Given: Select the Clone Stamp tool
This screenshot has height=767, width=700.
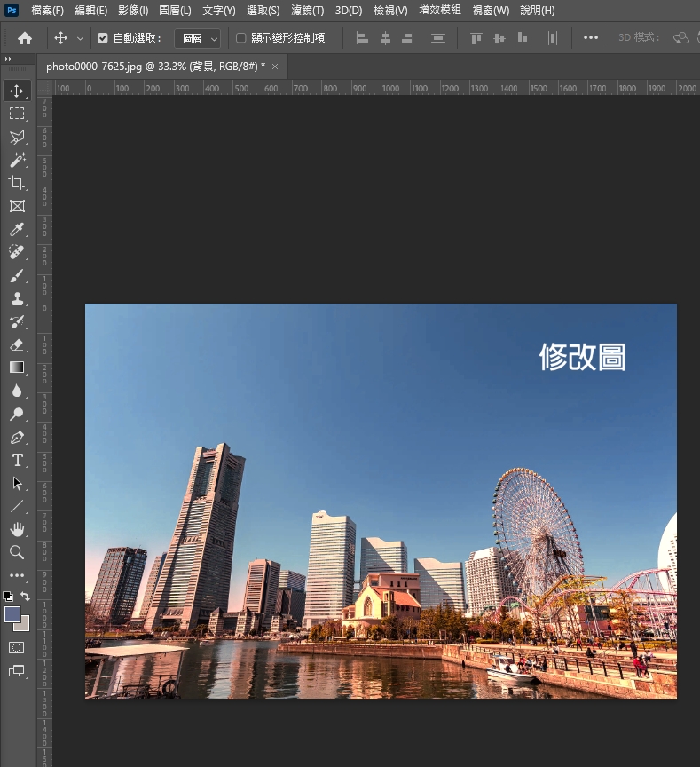Looking at the screenshot, I should pos(17,299).
